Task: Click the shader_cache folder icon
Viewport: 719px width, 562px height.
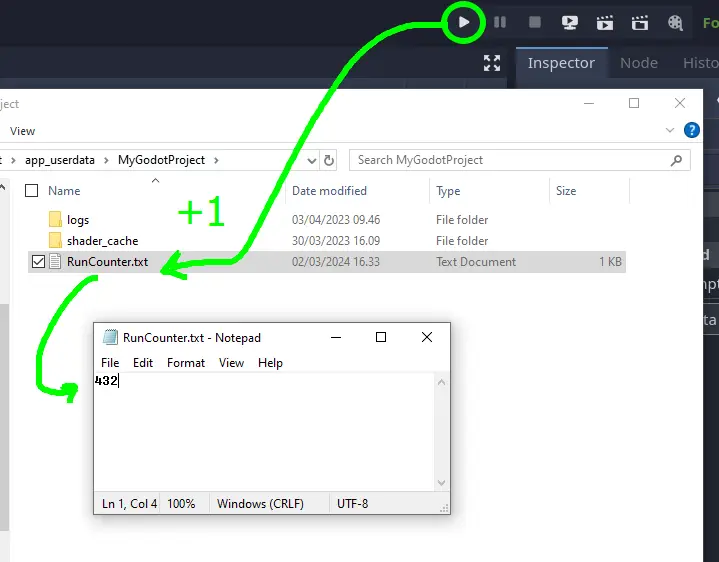Action: click(x=55, y=240)
